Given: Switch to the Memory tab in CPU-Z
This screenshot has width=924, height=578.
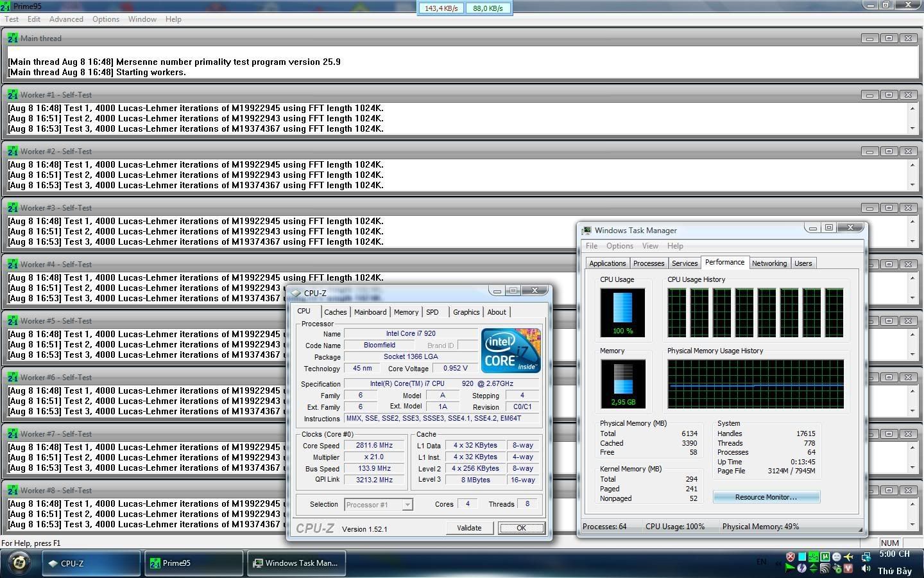Looking at the screenshot, I should 406,312.
